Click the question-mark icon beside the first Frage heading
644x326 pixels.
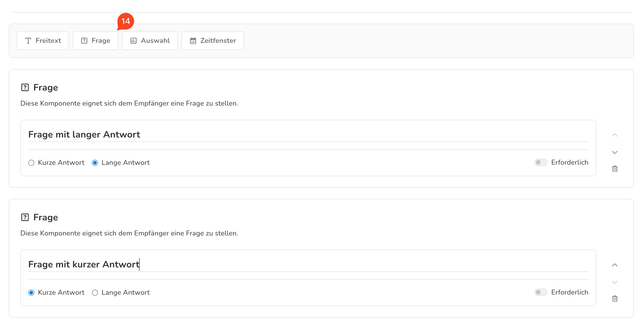[25, 88]
